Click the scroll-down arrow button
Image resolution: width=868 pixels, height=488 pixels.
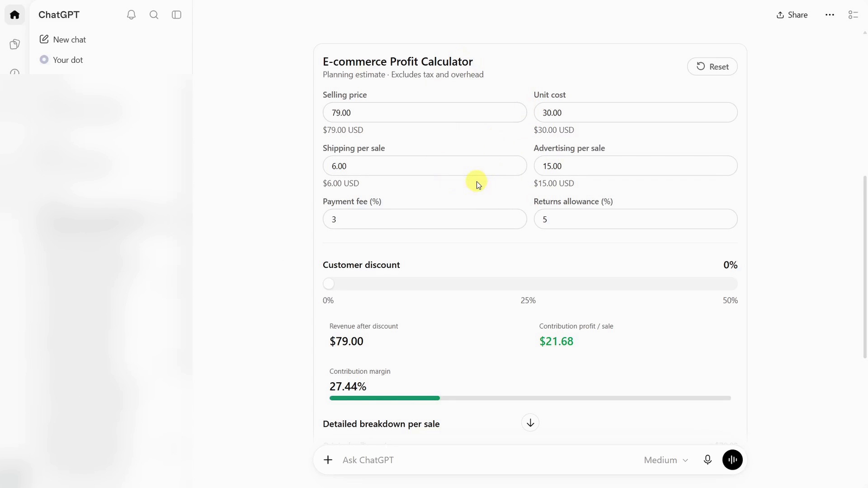[530, 423]
